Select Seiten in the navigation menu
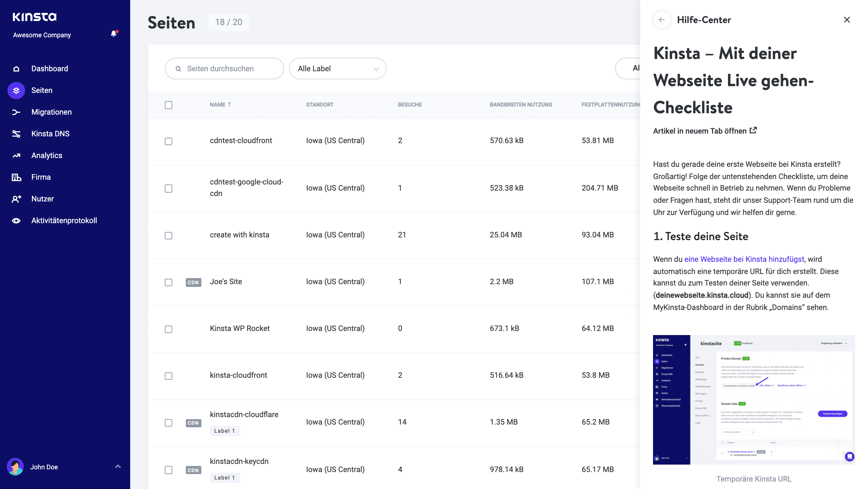Viewport: 868px width, 489px height. 42,90
